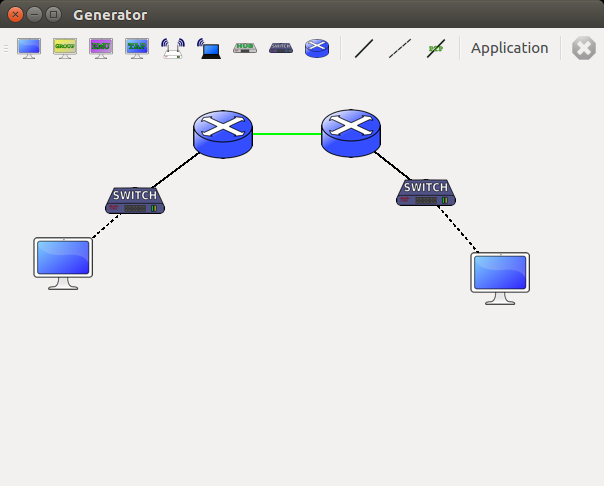Select the GROUP computer tool

point(65,48)
